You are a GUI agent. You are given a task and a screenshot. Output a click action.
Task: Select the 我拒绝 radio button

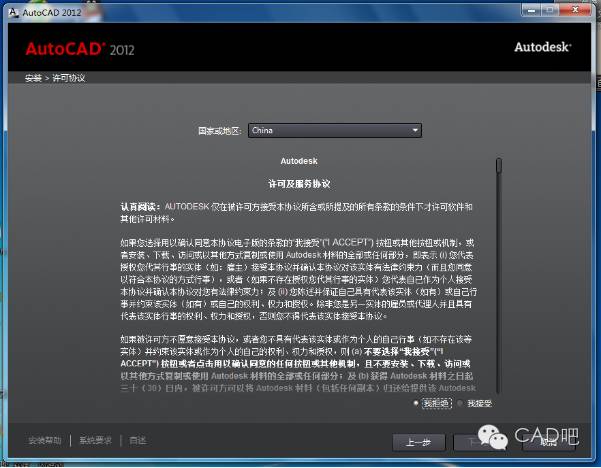coord(416,403)
